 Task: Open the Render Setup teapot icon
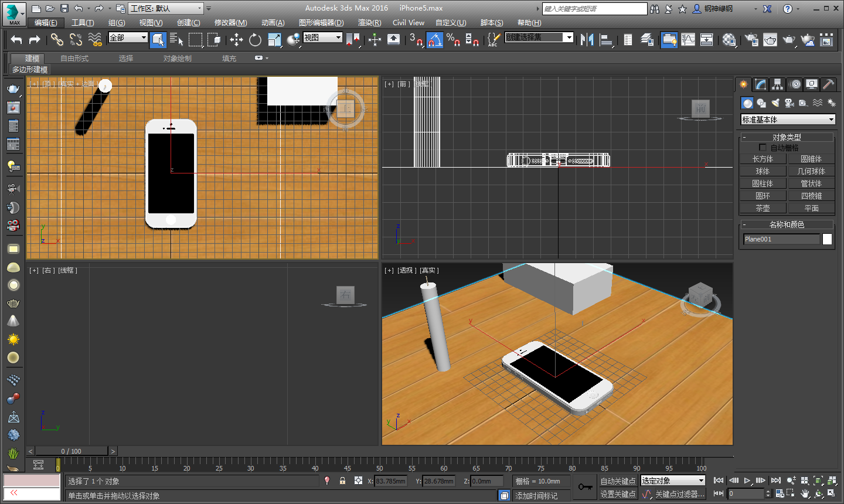pyautogui.click(x=751, y=39)
